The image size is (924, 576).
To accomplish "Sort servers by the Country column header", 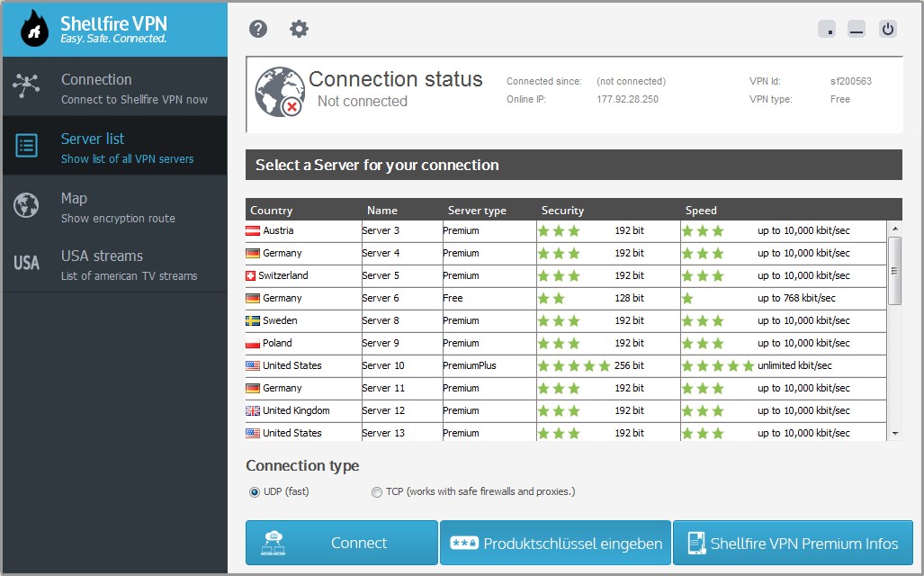I will click(x=271, y=211).
